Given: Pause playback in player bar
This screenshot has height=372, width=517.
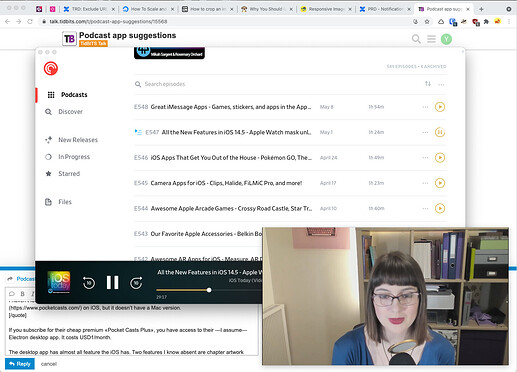Looking at the screenshot, I should (x=112, y=282).
